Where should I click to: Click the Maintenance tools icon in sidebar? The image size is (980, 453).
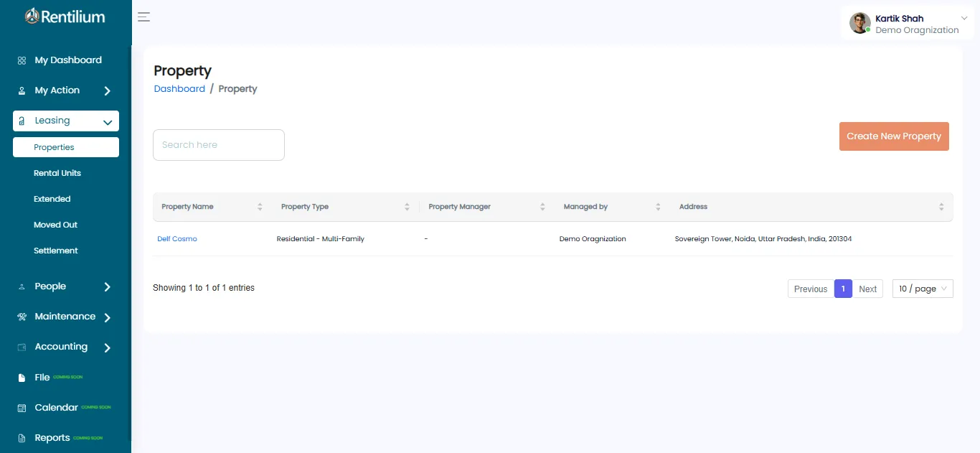(22, 317)
